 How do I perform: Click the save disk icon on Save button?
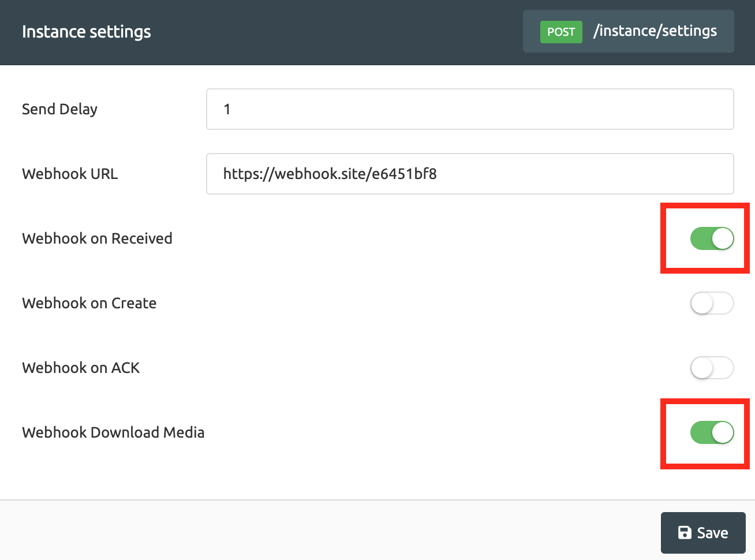pyautogui.click(x=684, y=532)
